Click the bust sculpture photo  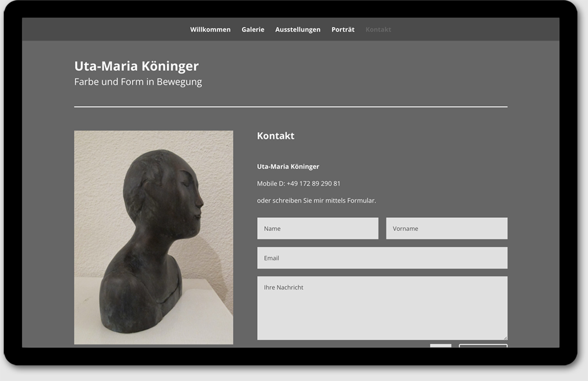pyautogui.click(x=153, y=237)
